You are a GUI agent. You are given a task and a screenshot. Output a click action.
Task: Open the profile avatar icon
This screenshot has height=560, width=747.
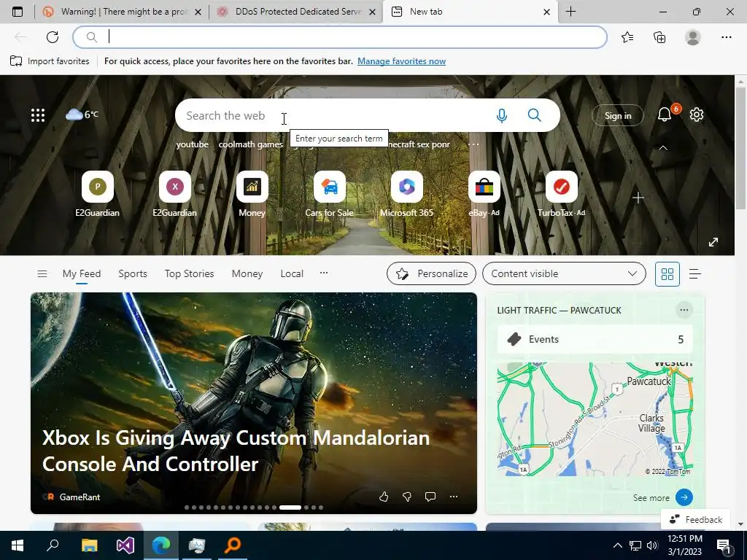[693, 37]
